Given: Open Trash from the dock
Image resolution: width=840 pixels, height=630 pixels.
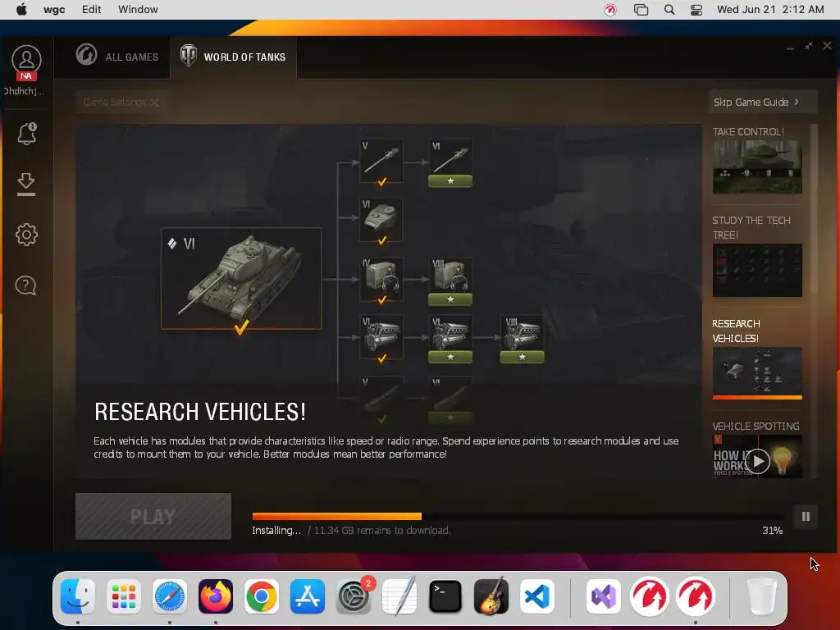Looking at the screenshot, I should point(761,596).
